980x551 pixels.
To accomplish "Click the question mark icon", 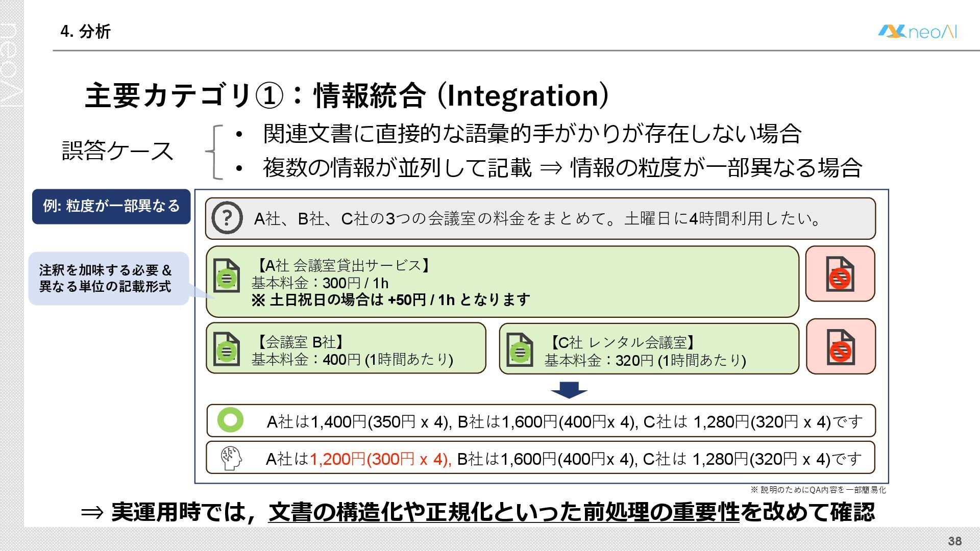I will tap(227, 218).
